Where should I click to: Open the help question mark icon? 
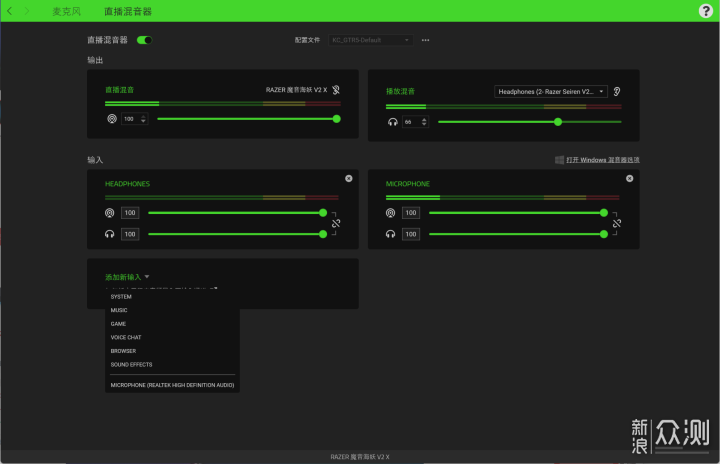pos(705,11)
